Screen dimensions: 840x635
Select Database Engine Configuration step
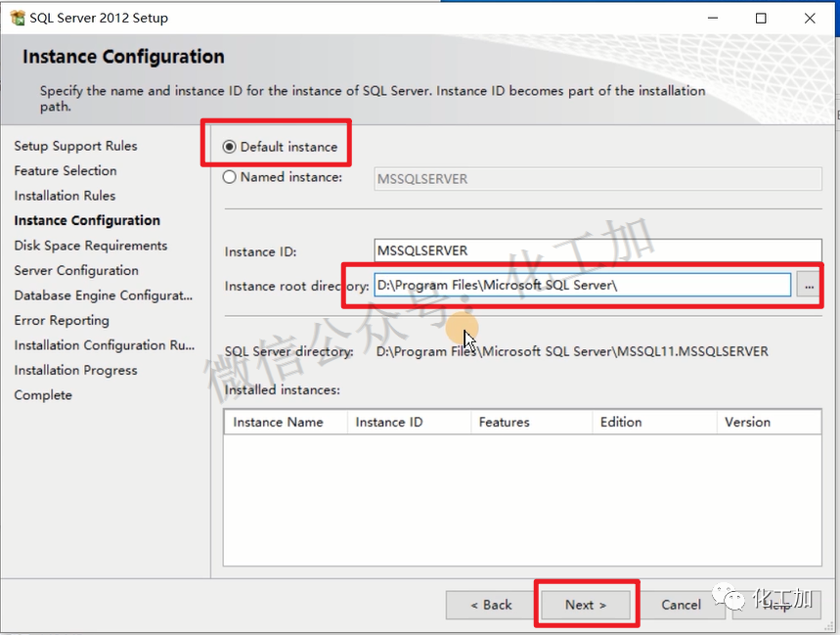[x=104, y=295]
